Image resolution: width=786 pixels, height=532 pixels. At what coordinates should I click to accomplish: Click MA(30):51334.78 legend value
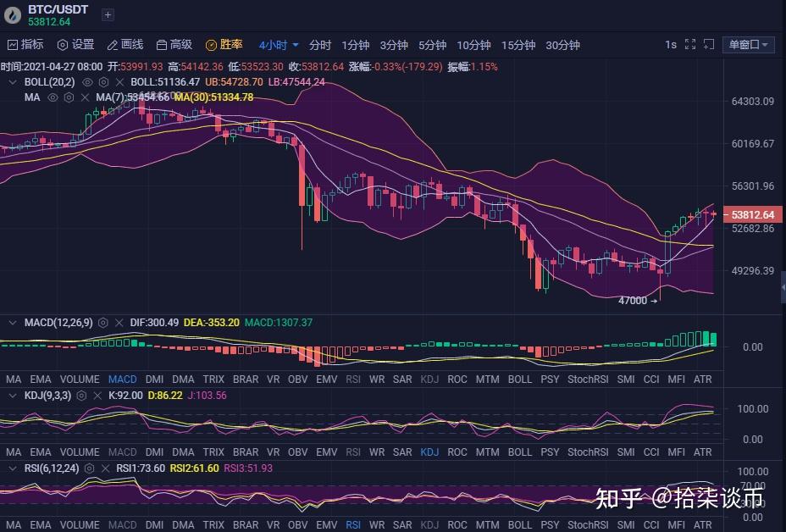[x=214, y=97]
